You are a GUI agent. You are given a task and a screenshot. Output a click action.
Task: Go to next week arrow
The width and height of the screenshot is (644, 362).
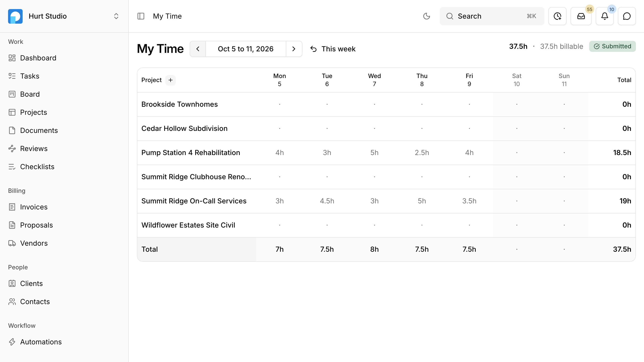click(x=294, y=49)
